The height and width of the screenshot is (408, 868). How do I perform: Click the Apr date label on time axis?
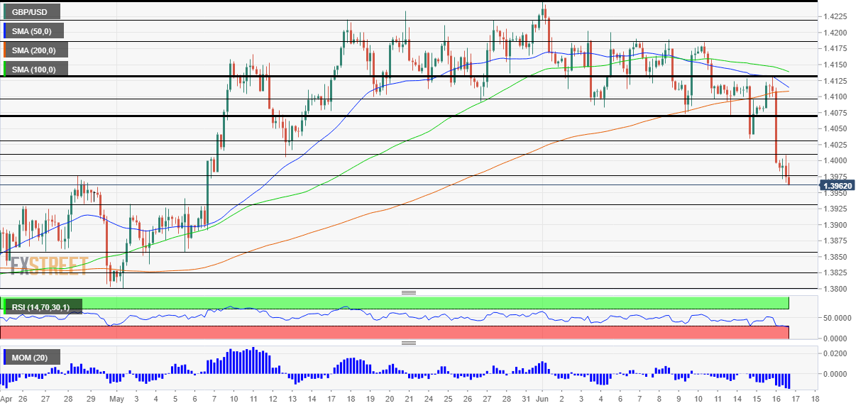(6, 399)
